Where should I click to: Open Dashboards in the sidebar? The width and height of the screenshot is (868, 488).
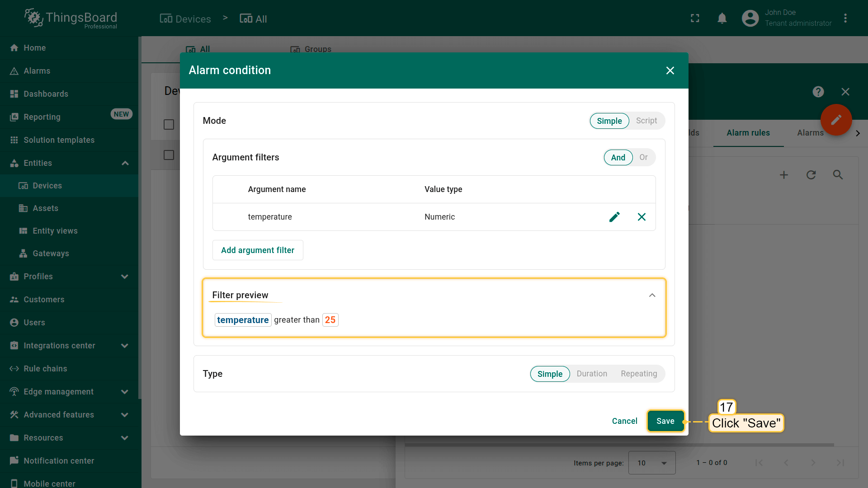[46, 94]
